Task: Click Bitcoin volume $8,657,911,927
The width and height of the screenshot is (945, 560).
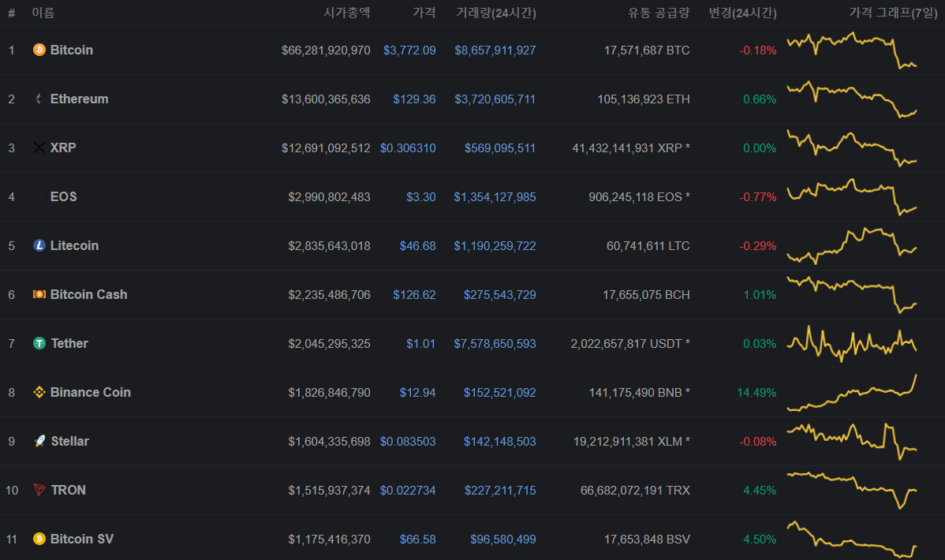Action: pos(495,50)
